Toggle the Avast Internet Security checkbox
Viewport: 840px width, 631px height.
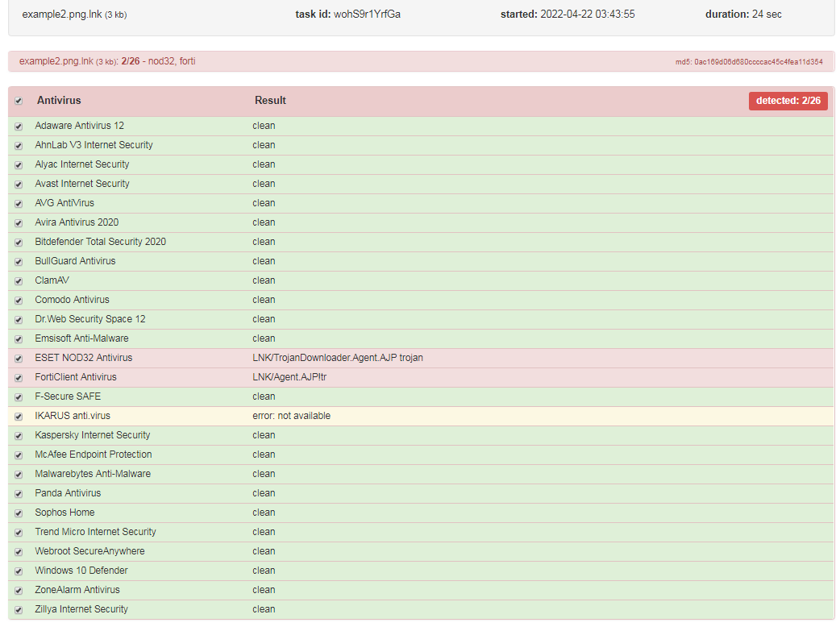click(x=19, y=185)
